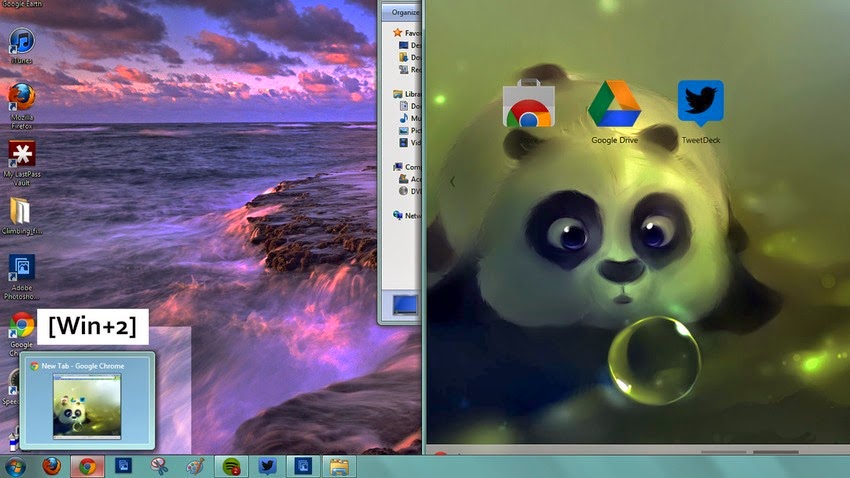Viewport: 850px width, 478px height.
Task: Select Libraries in the Explorer sidebar
Action: tap(407, 94)
